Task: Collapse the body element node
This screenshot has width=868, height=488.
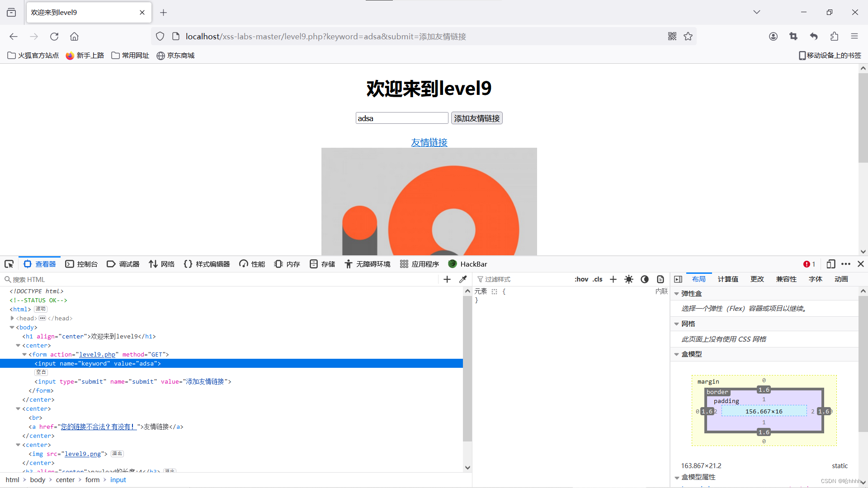Action: click(x=12, y=327)
